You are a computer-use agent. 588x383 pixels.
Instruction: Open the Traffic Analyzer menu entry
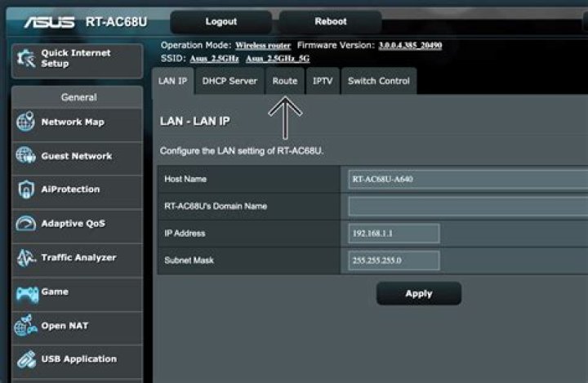[x=78, y=261]
